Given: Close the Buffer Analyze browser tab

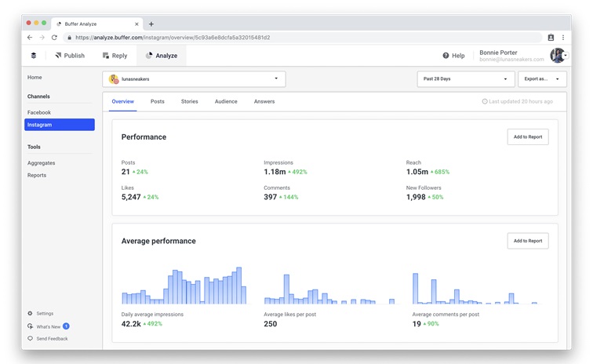Looking at the screenshot, I should pos(136,24).
